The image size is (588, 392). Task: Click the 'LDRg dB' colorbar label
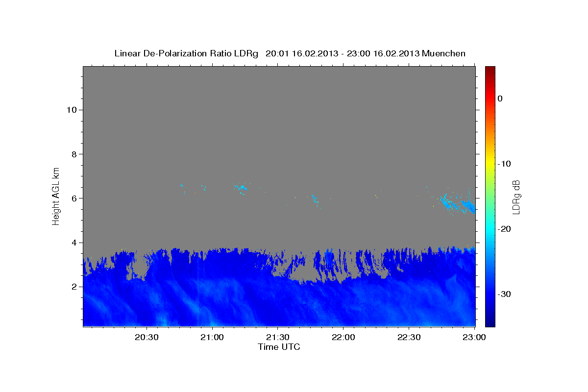pos(515,196)
